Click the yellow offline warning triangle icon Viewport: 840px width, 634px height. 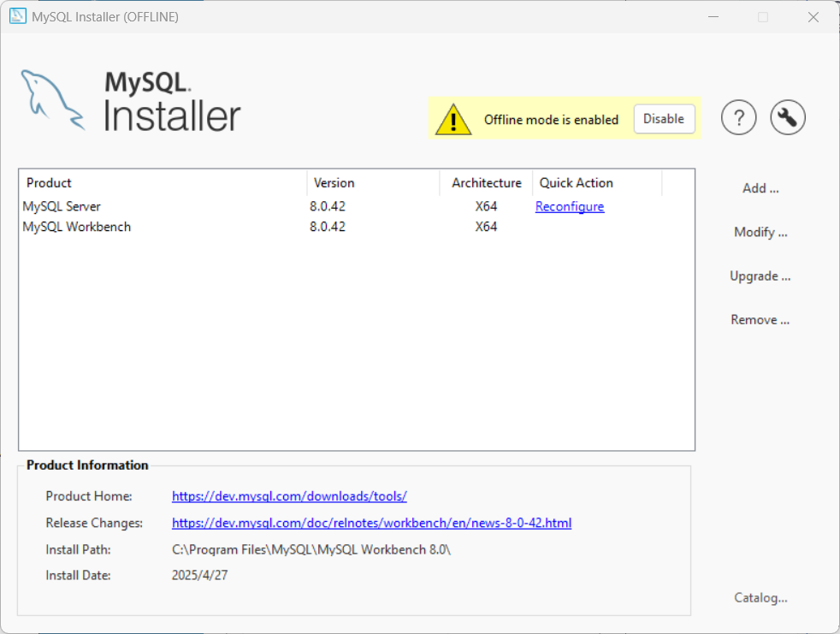coord(453,119)
